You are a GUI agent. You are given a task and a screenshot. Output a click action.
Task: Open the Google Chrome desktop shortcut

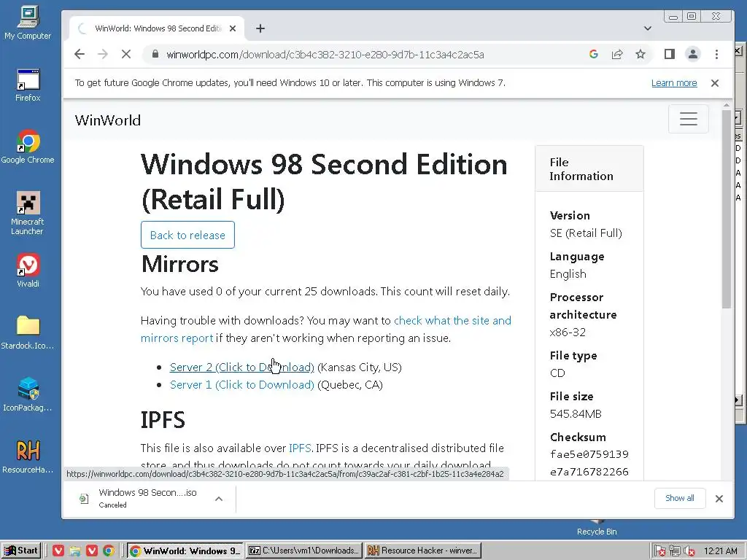[28, 147]
